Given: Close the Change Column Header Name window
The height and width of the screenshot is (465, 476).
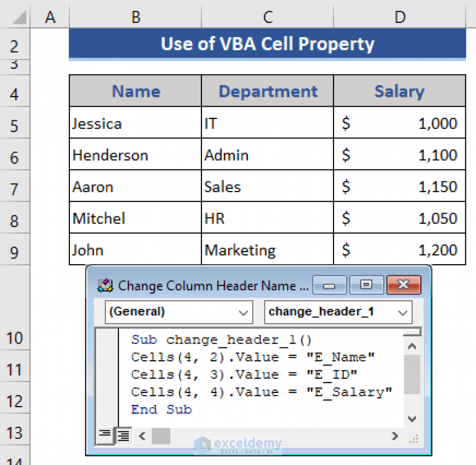Looking at the screenshot, I should pyautogui.click(x=403, y=285).
